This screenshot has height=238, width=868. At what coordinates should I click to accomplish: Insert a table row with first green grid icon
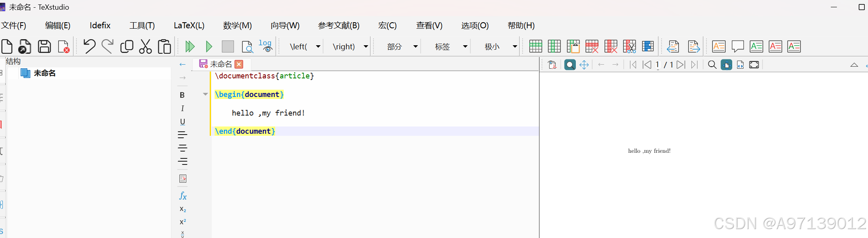tap(535, 46)
